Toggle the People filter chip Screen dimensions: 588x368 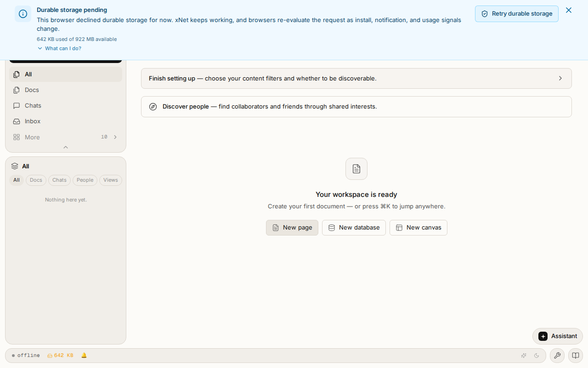(85, 180)
